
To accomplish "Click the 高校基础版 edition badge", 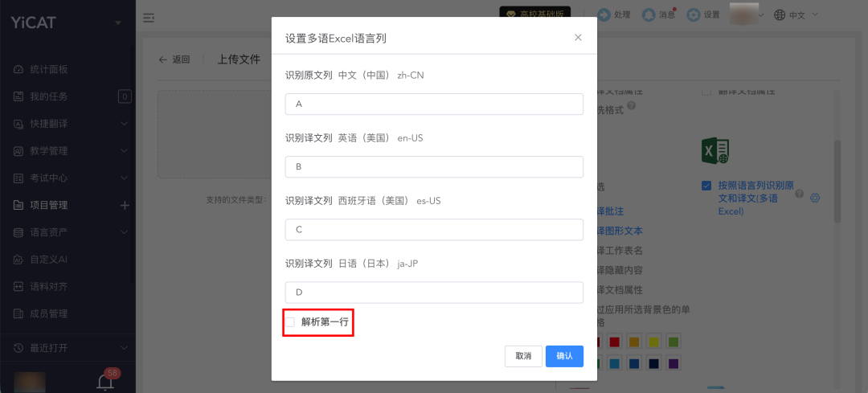I will pyautogui.click(x=534, y=14).
